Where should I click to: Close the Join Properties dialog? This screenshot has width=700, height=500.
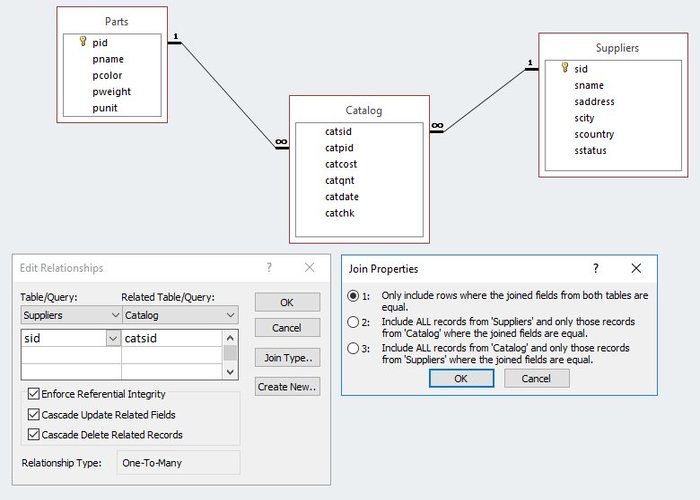pos(636,269)
